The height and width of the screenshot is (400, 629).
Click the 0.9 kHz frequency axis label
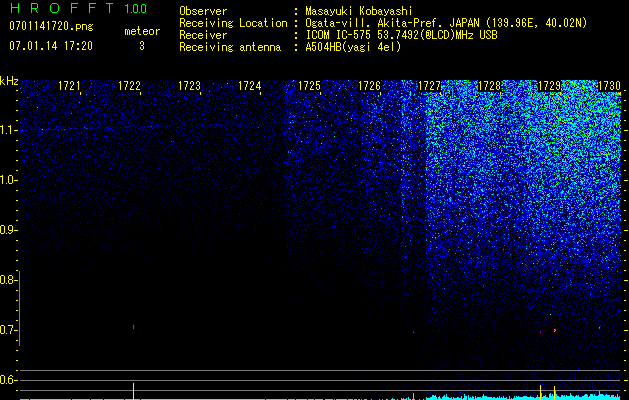8,230
